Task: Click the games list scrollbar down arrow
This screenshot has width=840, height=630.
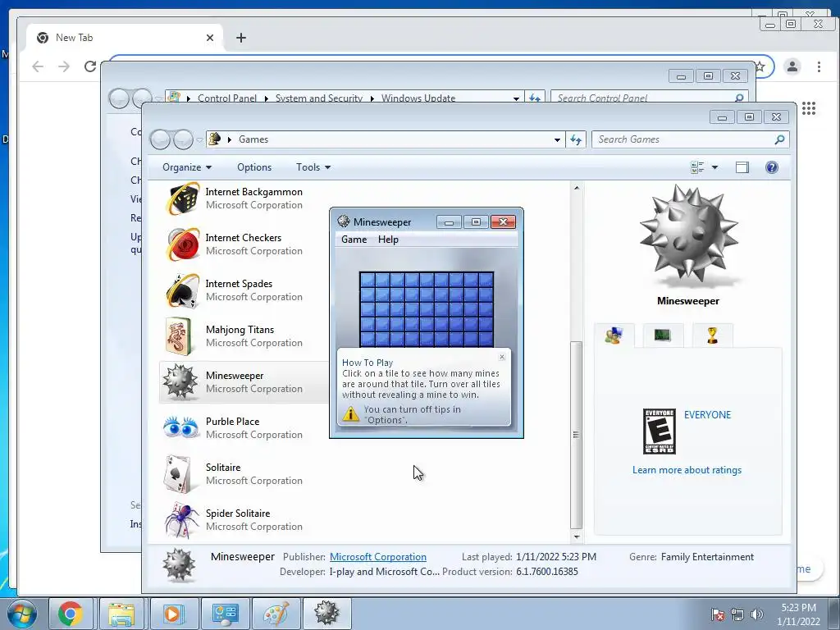Action: tap(577, 536)
